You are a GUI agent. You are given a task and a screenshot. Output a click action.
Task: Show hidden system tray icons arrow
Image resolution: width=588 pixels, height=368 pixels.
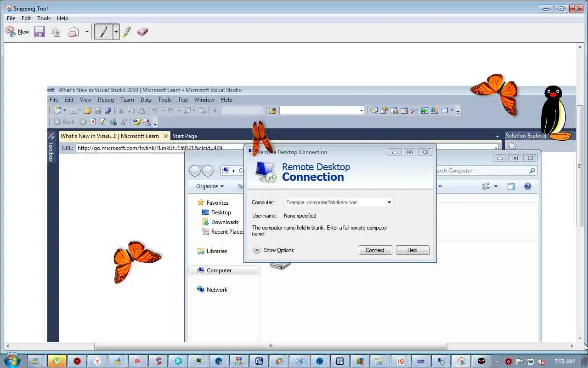[497, 362]
